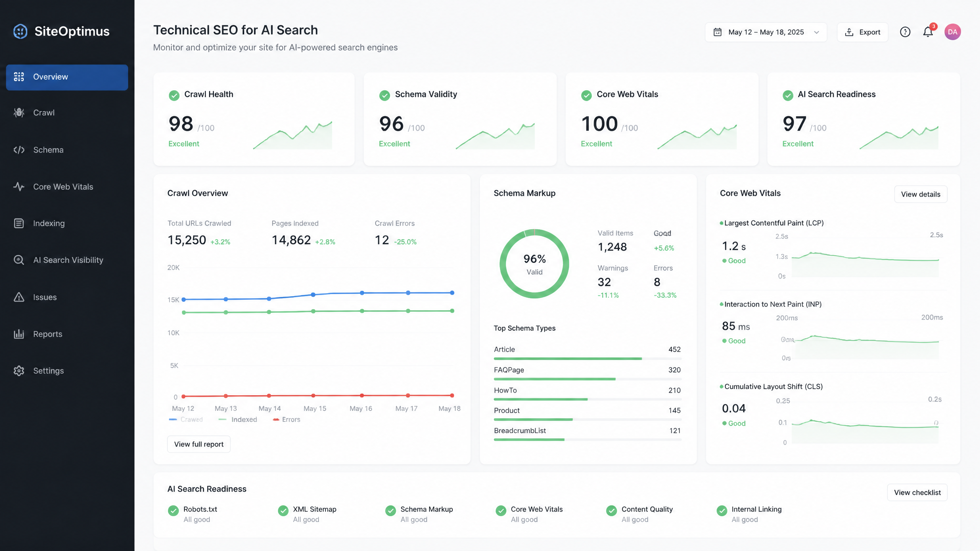This screenshot has width=980, height=551.
Task: Click the SiteOptimus logo icon
Action: (x=20, y=31)
